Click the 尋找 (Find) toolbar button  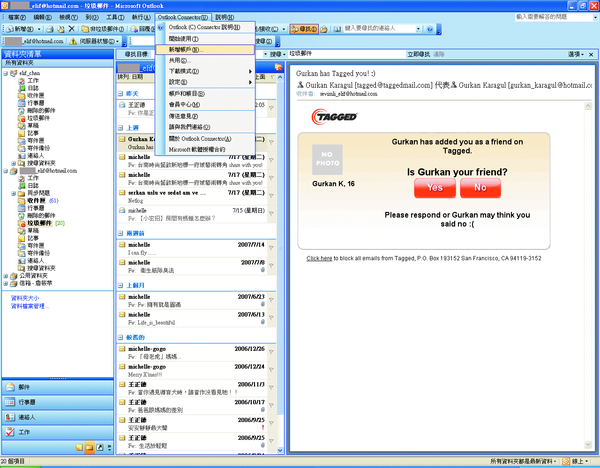(304, 29)
